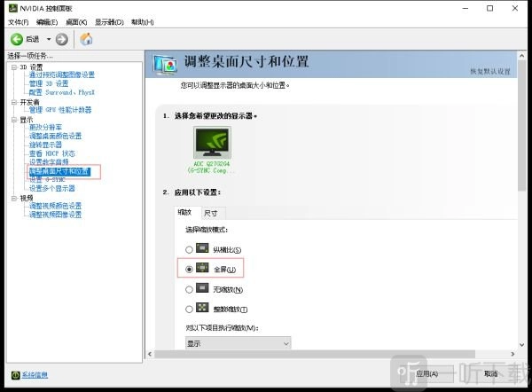Click the Home icon in toolbar

[86, 39]
